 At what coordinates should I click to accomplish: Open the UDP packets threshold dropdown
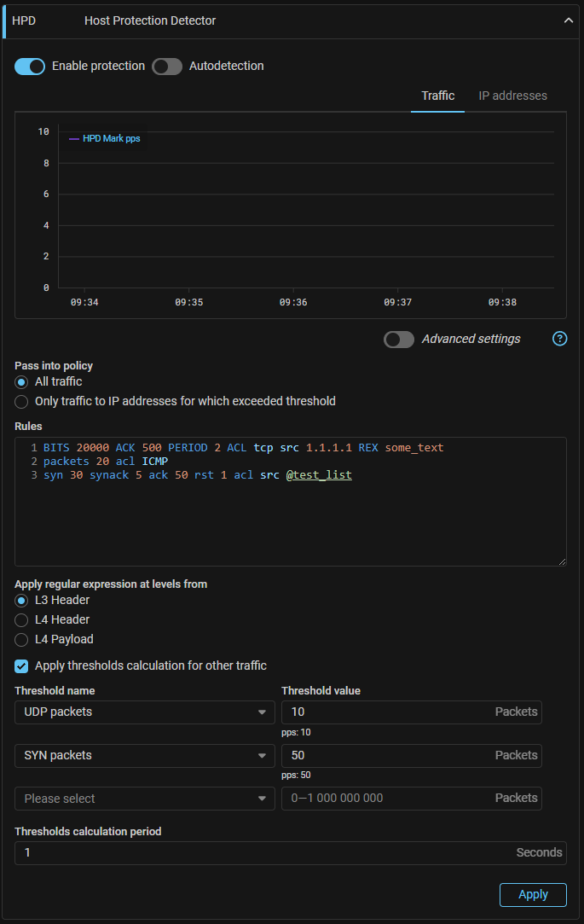[145, 712]
